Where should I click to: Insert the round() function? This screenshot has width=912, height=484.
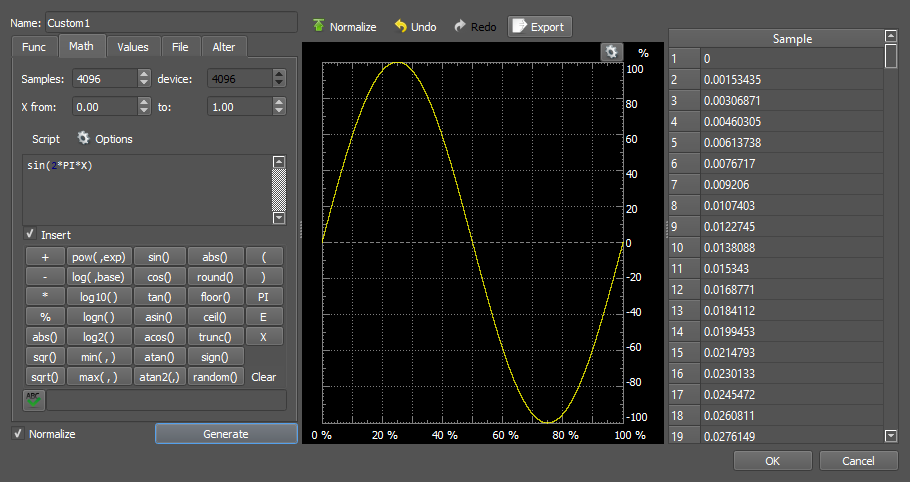215,277
